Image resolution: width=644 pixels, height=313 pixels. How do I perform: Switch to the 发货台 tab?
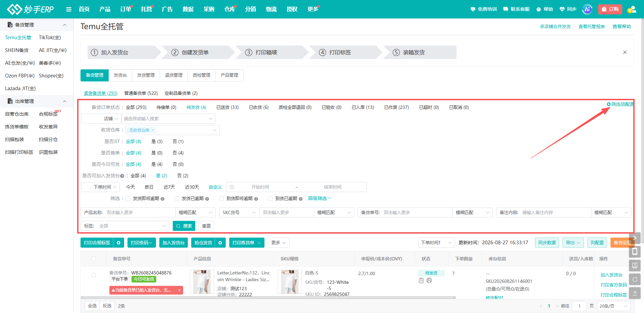pyautogui.click(x=120, y=75)
